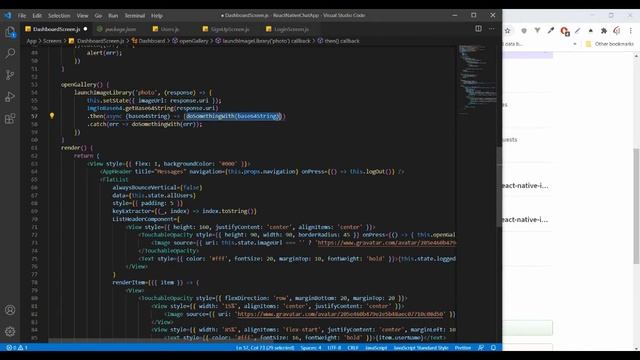
Task: Change language mode via JavaScript status entry
Action: (376, 348)
